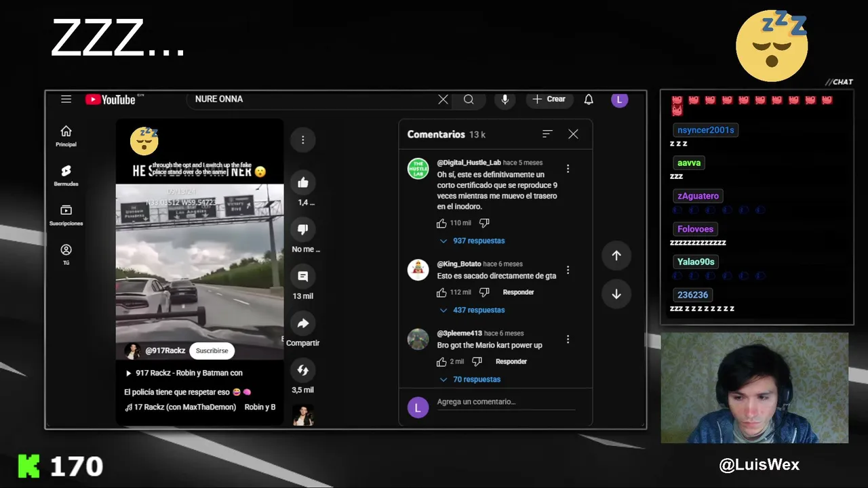
Task: Reply to King_Botato with Responder
Action: (x=518, y=292)
